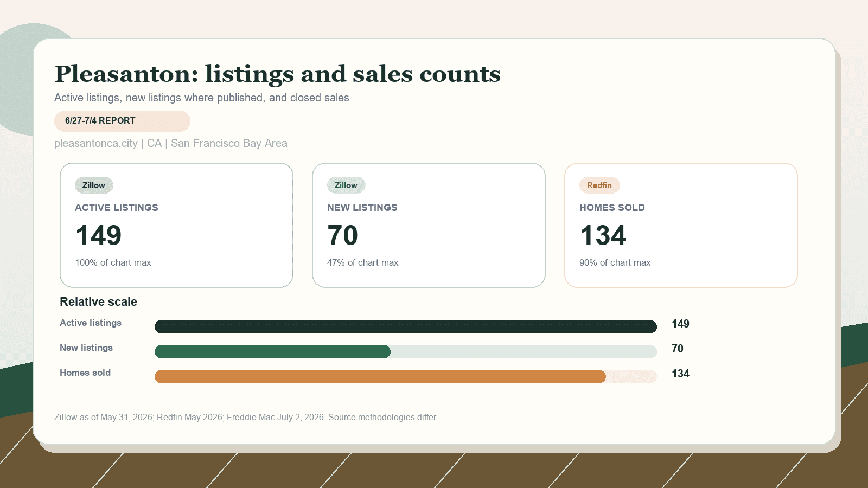Click the Zillow tag on Active Listings card

tap(94, 185)
